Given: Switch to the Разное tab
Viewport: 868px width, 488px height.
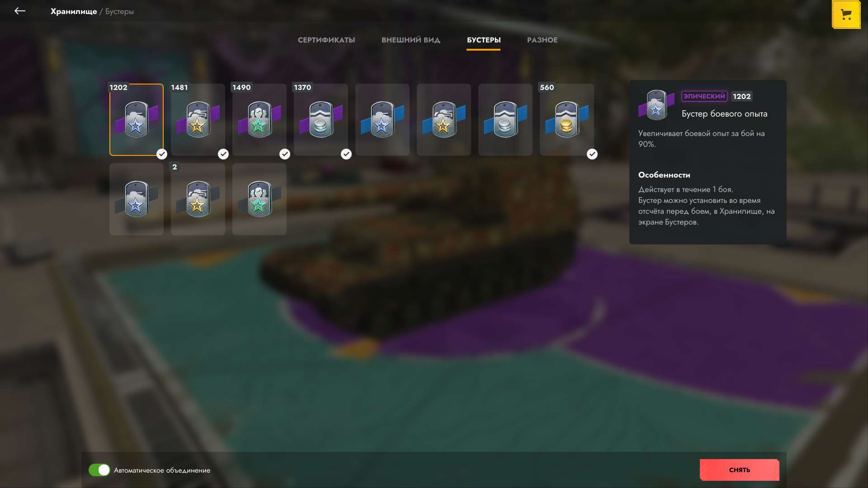Looking at the screenshot, I should pos(542,40).
